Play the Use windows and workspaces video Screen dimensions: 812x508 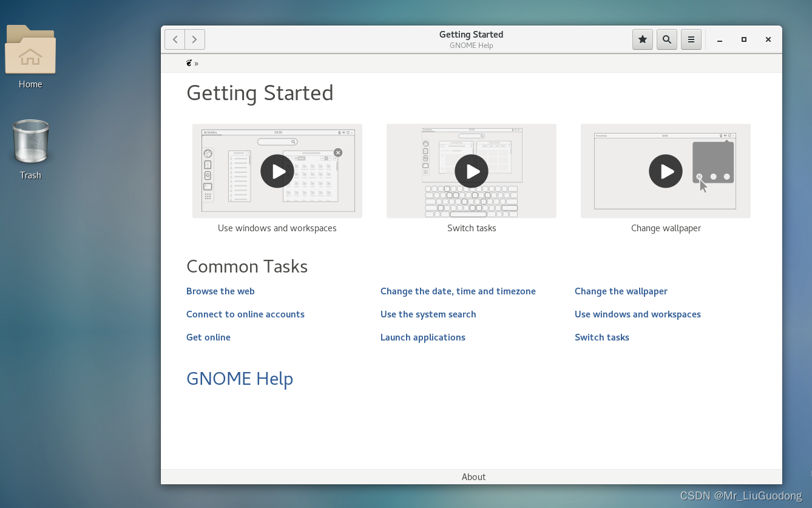[x=277, y=171]
